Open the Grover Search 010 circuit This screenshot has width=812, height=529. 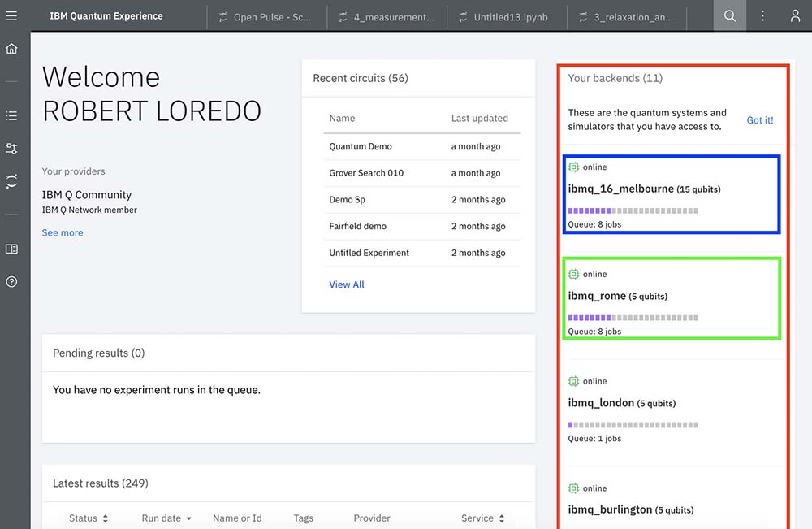(x=366, y=173)
